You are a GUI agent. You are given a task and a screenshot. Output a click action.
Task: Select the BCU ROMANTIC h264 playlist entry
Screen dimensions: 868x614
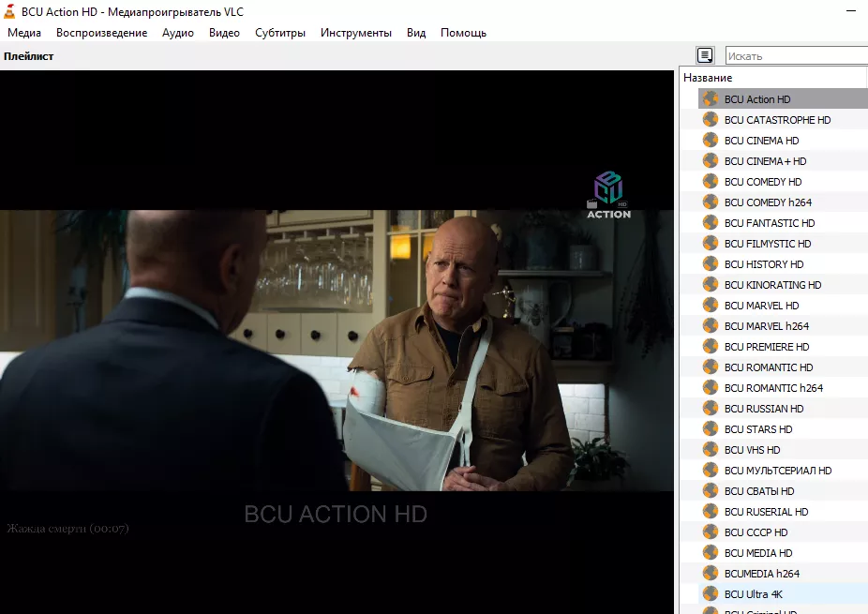click(783, 387)
